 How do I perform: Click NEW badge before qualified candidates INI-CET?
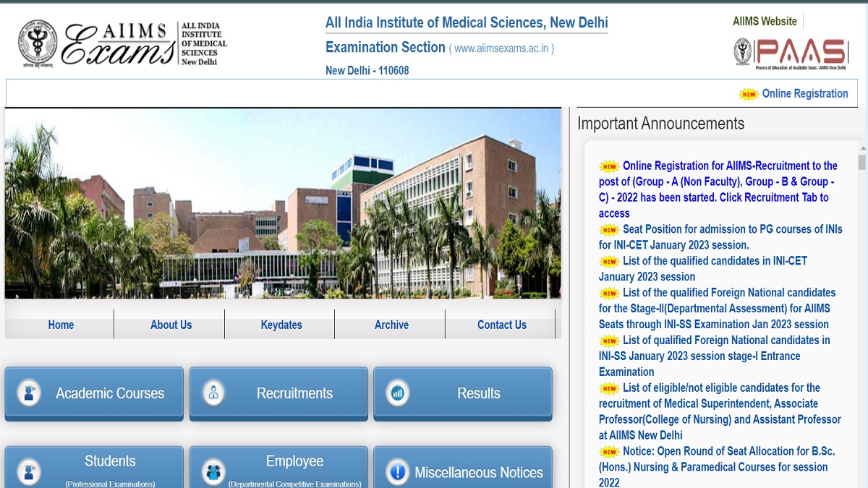[x=610, y=262]
